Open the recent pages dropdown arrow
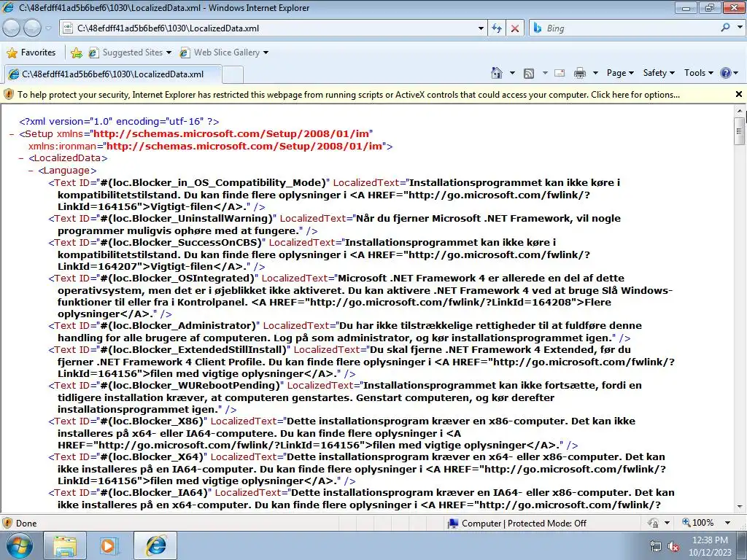The height and width of the screenshot is (560, 747). (48, 28)
